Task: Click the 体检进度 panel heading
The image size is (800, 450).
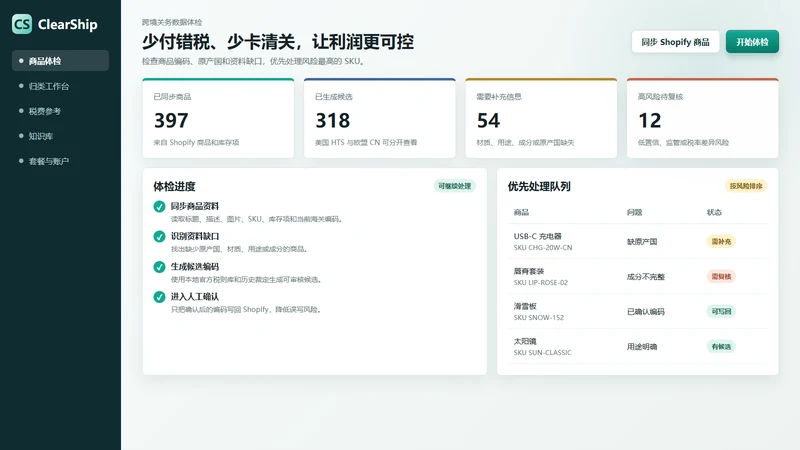Action: (174, 186)
